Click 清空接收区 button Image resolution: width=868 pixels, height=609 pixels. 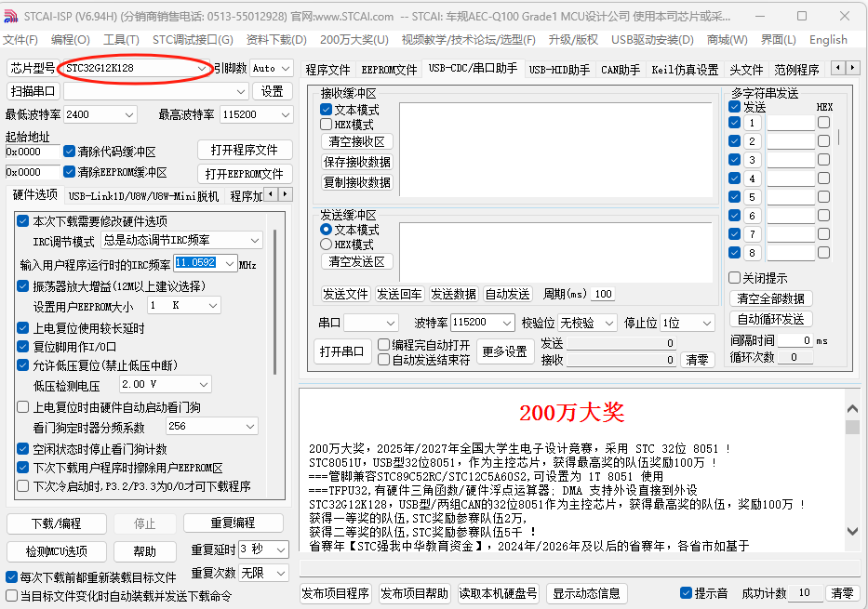[x=357, y=141]
